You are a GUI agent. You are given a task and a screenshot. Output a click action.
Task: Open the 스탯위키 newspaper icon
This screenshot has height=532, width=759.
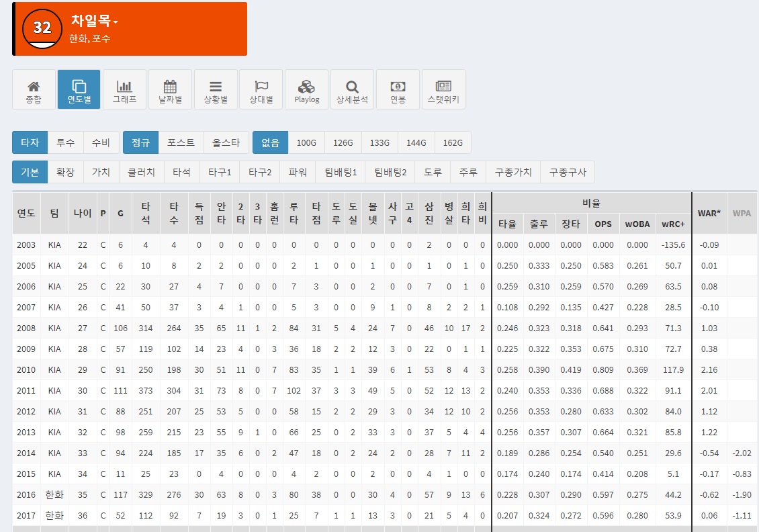(443, 86)
